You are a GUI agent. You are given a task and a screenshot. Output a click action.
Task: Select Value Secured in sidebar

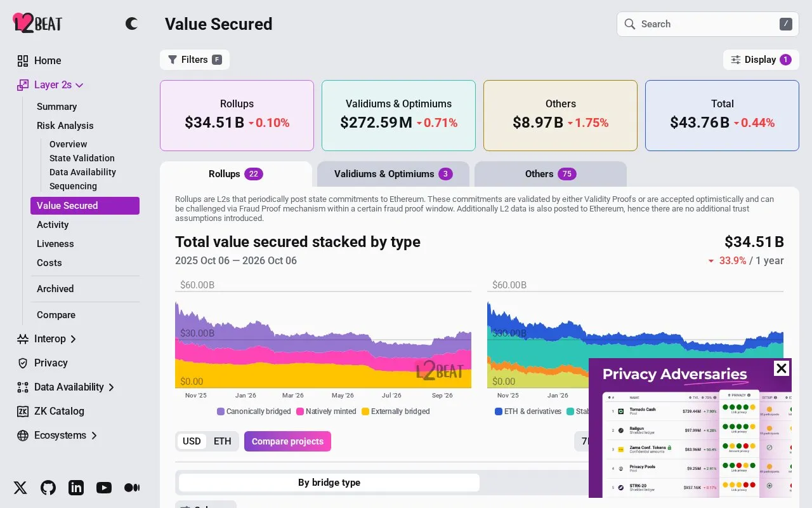85,206
